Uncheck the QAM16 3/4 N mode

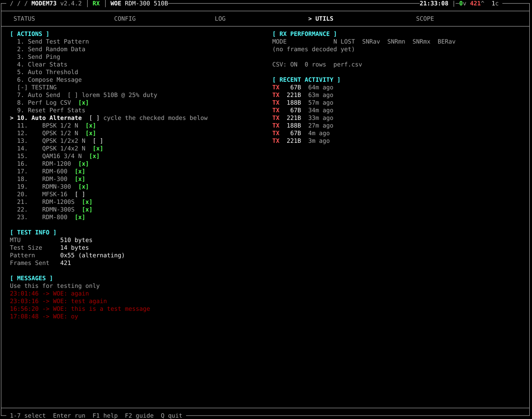(x=94, y=156)
